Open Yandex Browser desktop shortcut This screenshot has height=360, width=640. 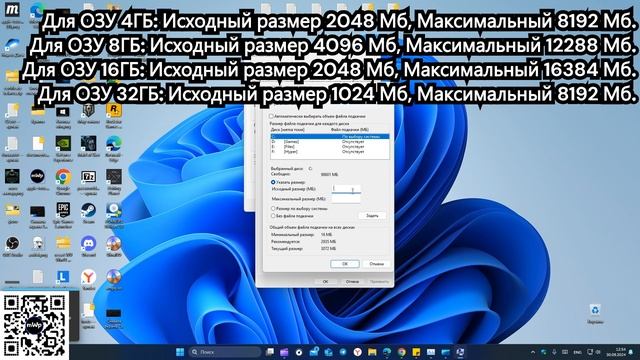point(89,277)
